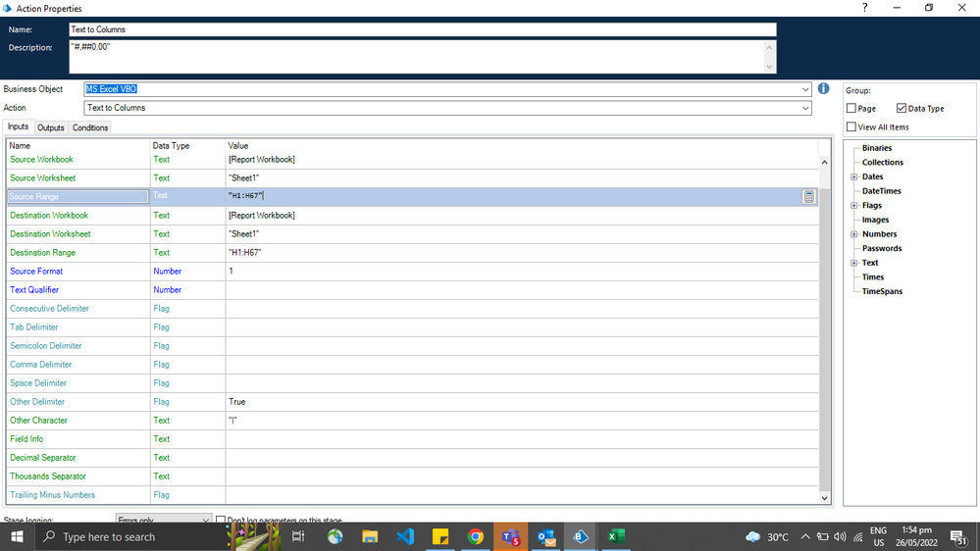The image size is (980, 551).
Task: Expand the Text tree node
Action: pos(853,263)
